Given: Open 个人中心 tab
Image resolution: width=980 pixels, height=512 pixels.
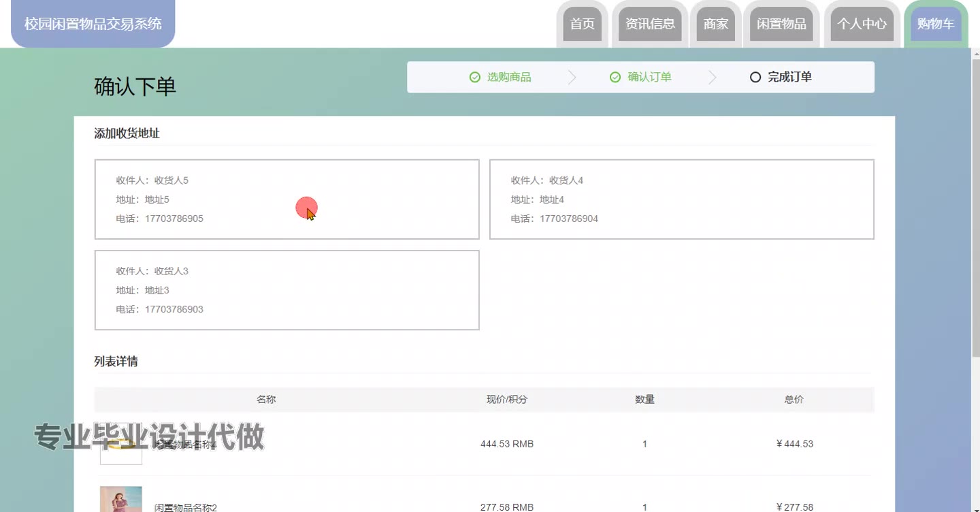Looking at the screenshot, I should click(862, 24).
